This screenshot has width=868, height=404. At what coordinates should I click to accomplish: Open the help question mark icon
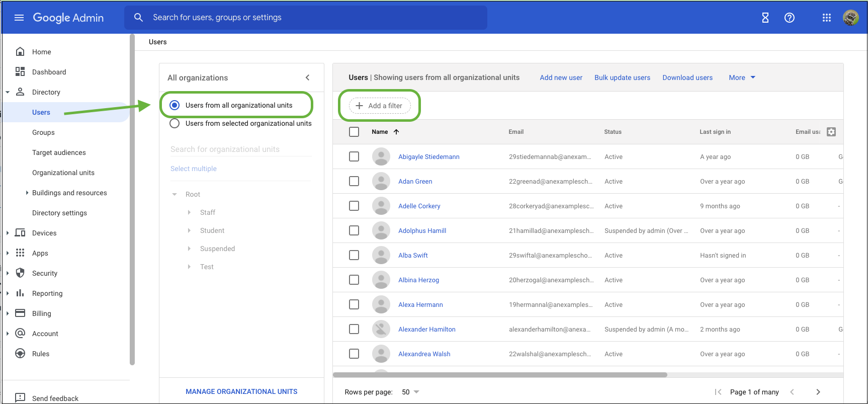coord(790,18)
